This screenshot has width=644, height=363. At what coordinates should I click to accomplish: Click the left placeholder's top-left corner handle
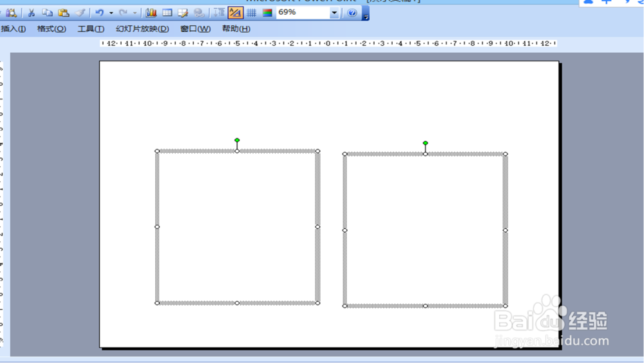157,152
